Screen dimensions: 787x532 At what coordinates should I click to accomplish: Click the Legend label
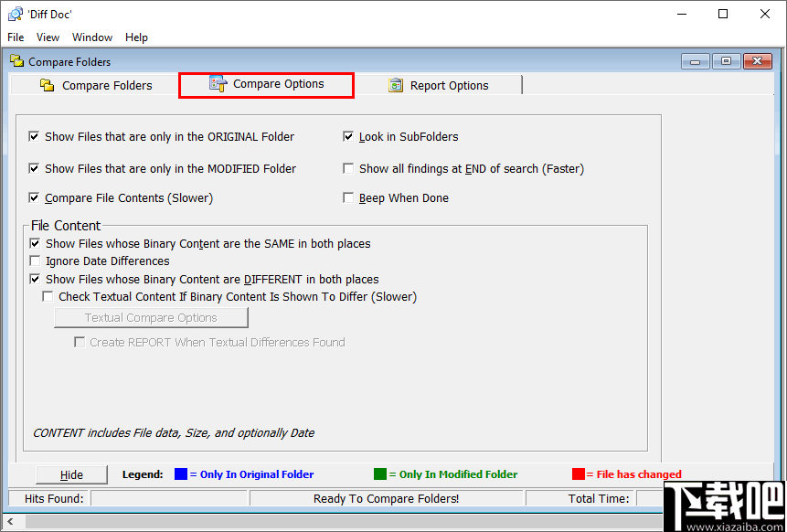143,474
